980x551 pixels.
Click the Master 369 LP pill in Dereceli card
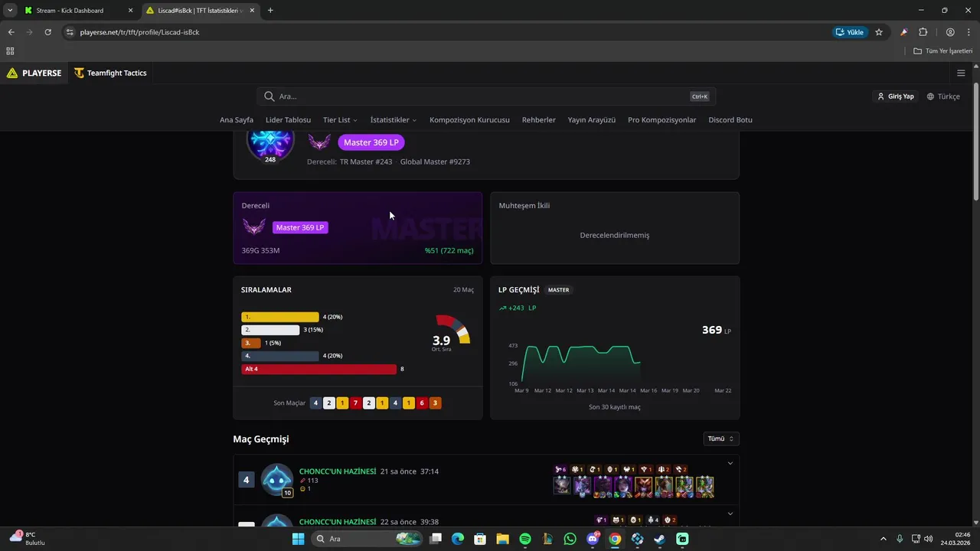[300, 227]
